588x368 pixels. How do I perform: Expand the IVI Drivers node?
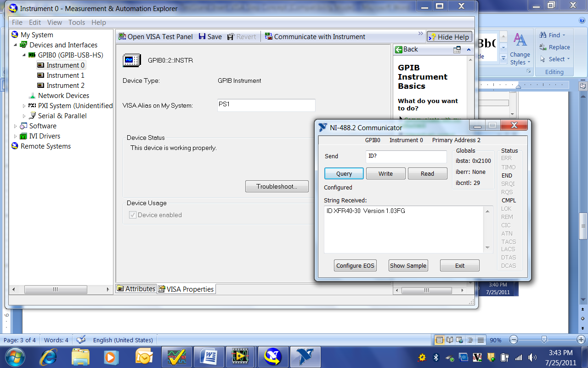coord(15,136)
